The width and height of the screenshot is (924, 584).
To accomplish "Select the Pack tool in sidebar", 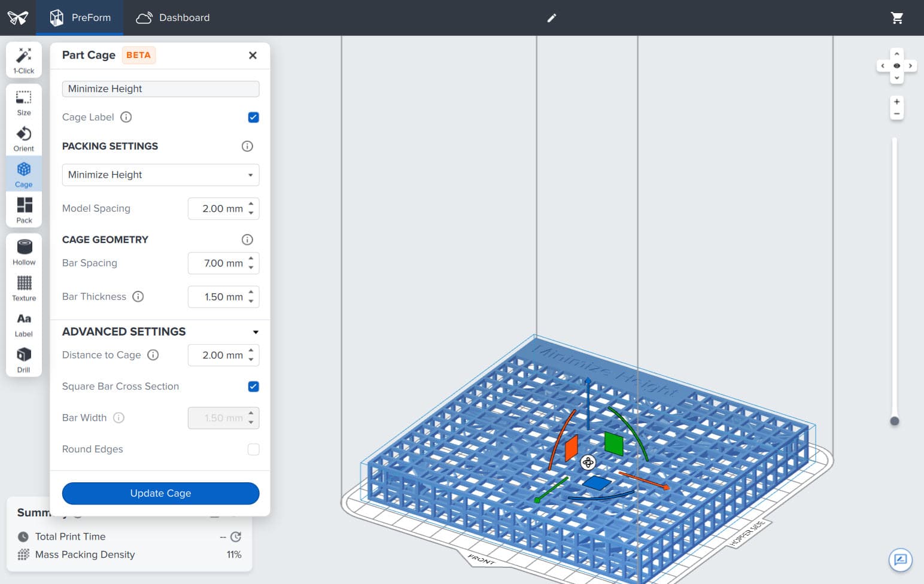I will click(24, 210).
